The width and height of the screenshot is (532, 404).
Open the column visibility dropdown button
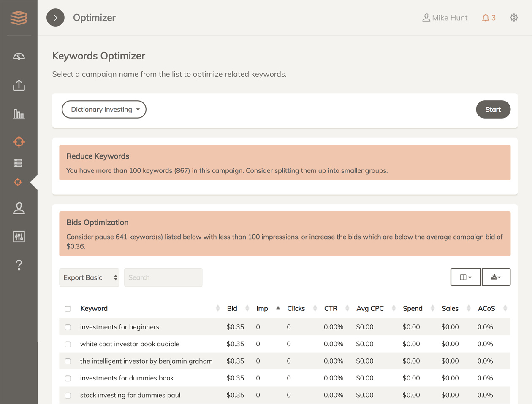point(465,277)
